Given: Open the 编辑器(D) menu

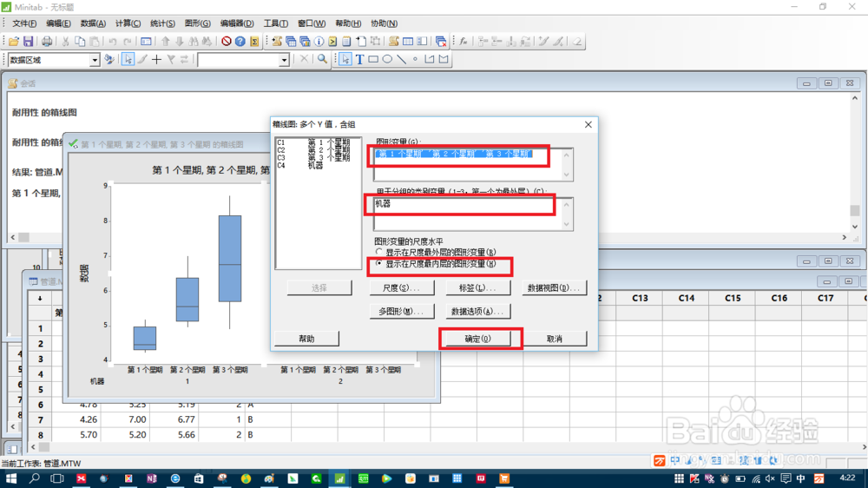Looking at the screenshot, I should pyautogui.click(x=237, y=23).
